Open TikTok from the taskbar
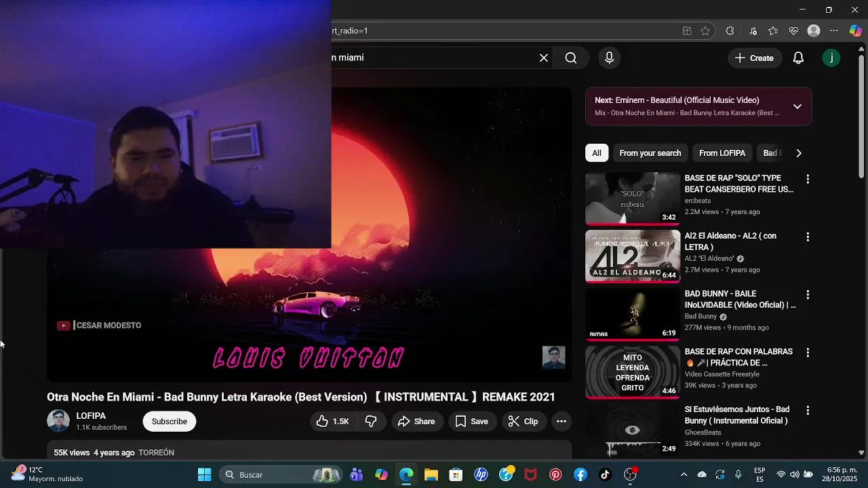Viewport: 868px width, 488px height. pyautogui.click(x=606, y=474)
